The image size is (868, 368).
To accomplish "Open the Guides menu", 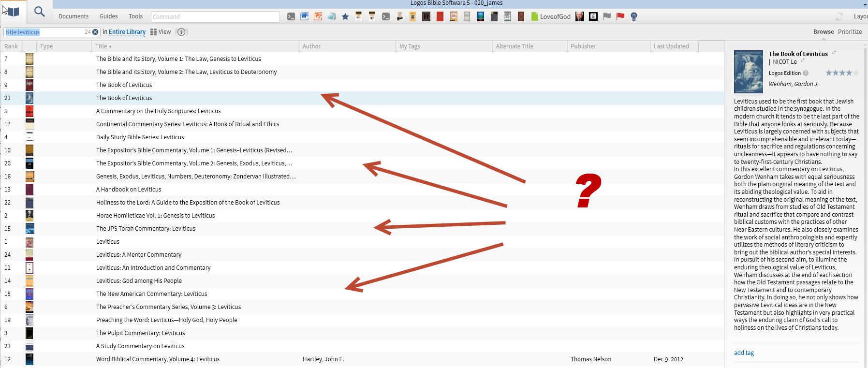I will click(x=109, y=16).
